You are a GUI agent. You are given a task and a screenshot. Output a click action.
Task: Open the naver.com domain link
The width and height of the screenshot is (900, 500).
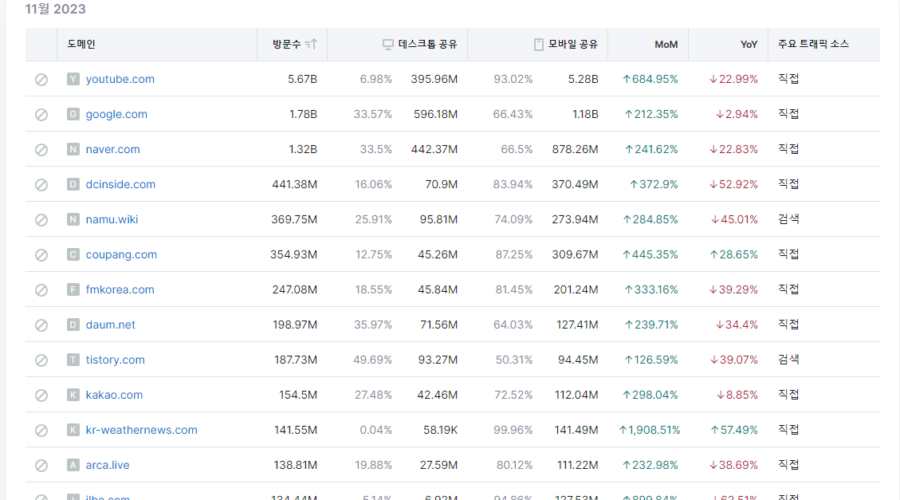click(x=112, y=149)
